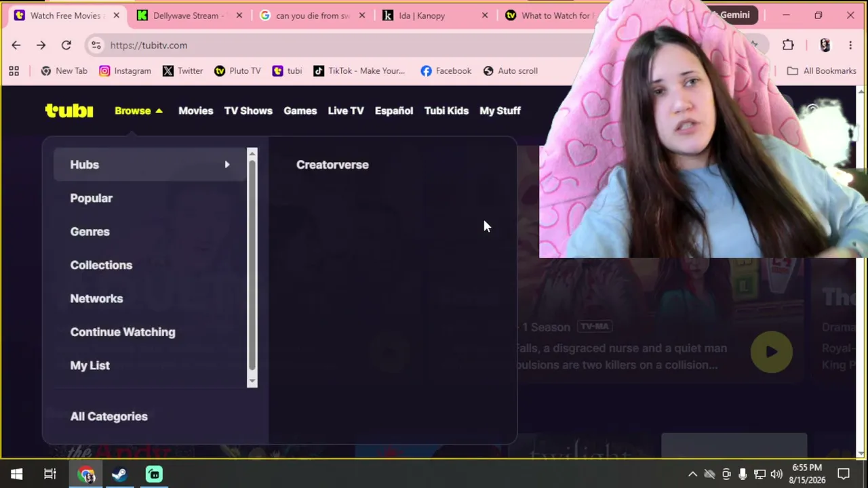
Task: Open Collections in the Browse menu
Action: (x=101, y=265)
